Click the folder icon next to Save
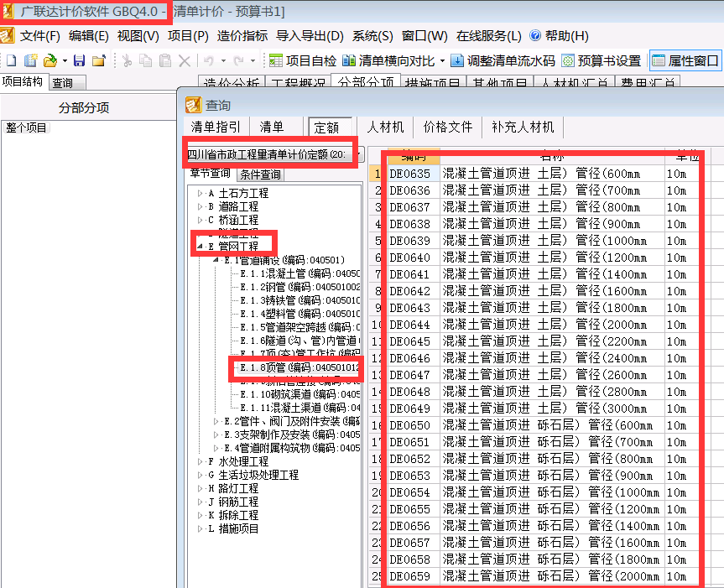The height and width of the screenshot is (588, 724). click(x=99, y=61)
